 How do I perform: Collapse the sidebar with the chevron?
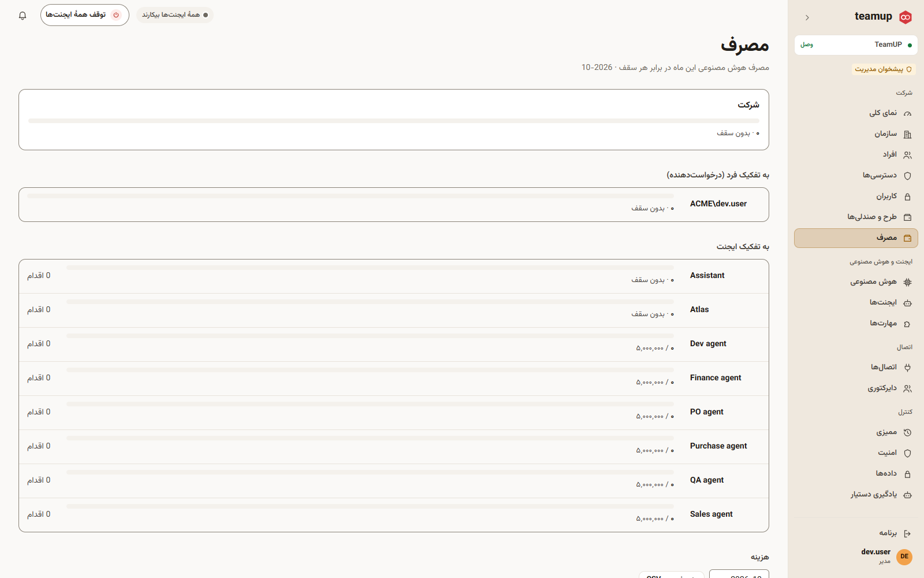tap(807, 17)
